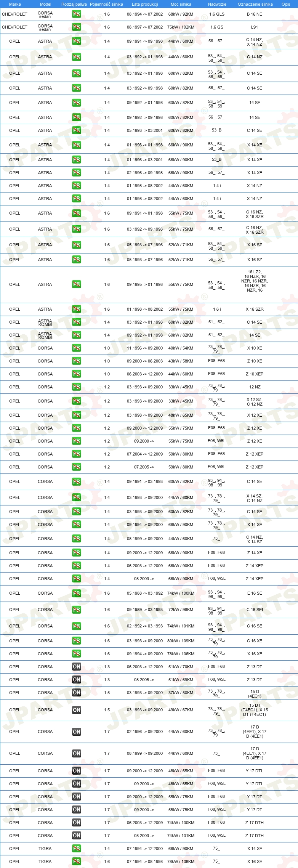Click the engine code cell 'B 16 NE'

[x=255, y=14]
